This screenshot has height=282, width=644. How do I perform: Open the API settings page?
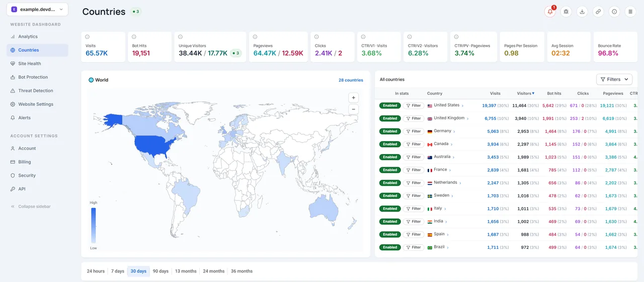pos(37,189)
